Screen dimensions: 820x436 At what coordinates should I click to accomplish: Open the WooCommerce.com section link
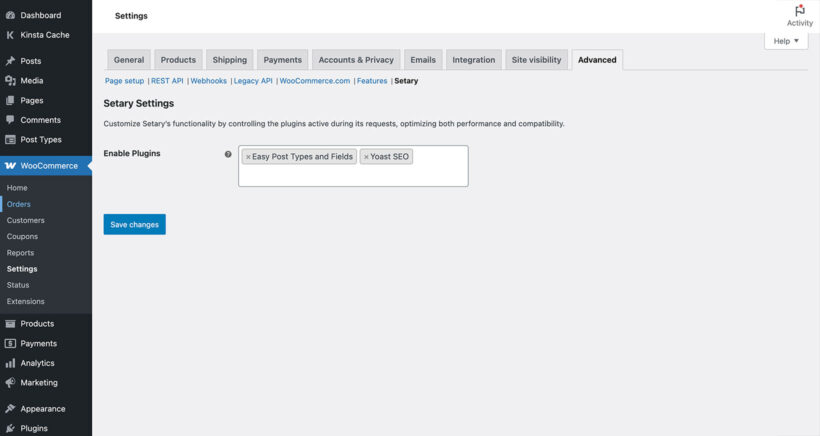coord(315,81)
